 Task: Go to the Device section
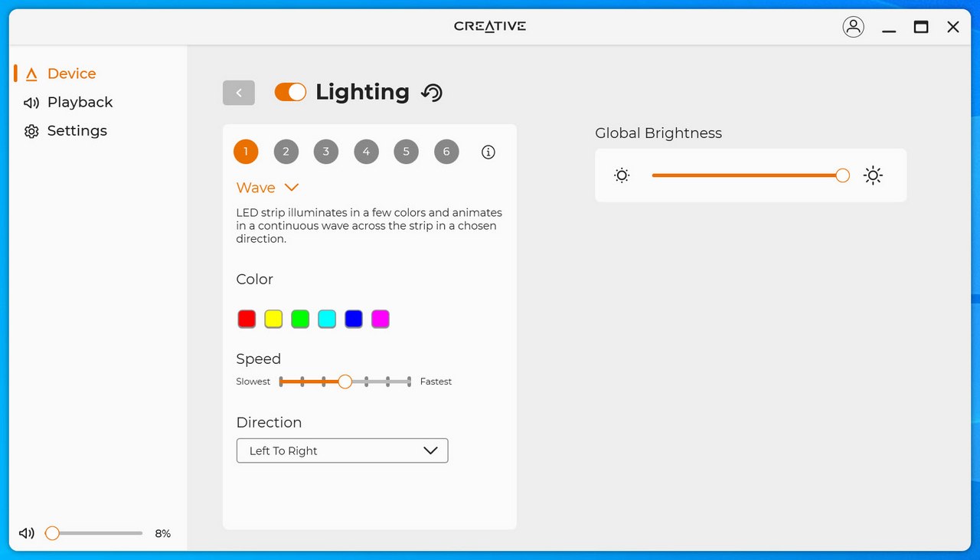coord(71,74)
